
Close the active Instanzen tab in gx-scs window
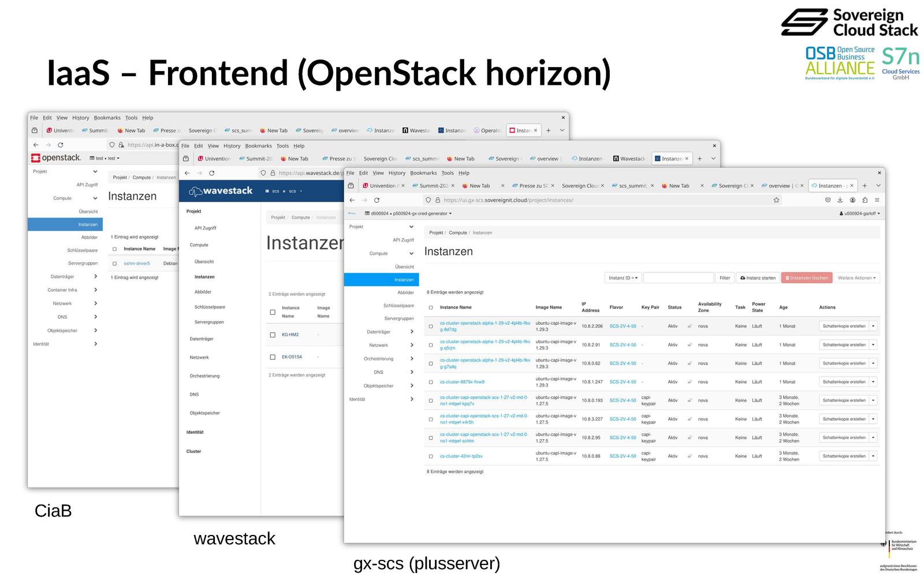(851, 185)
